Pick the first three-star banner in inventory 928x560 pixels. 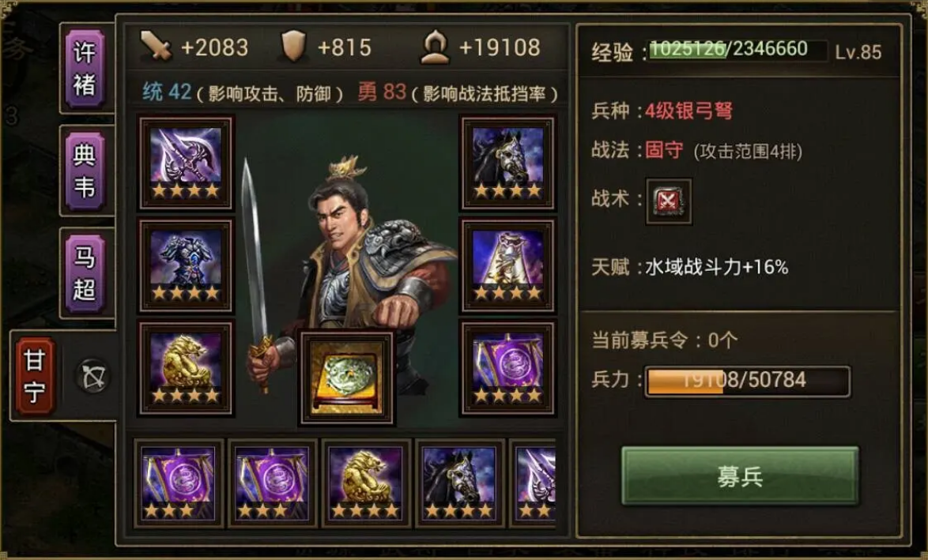tap(179, 483)
